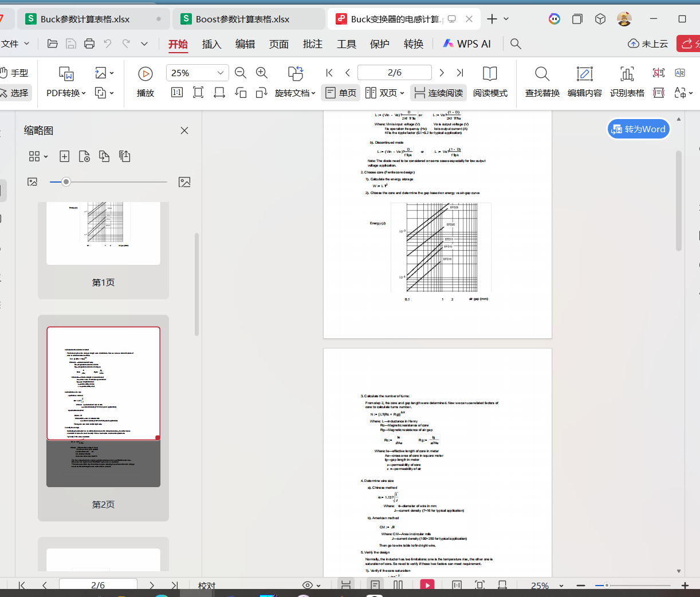The width and height of the screenshot is (700, 597).
Task: Open Reading Mode view
Action: pyautogui.click(x=490, y=81)
